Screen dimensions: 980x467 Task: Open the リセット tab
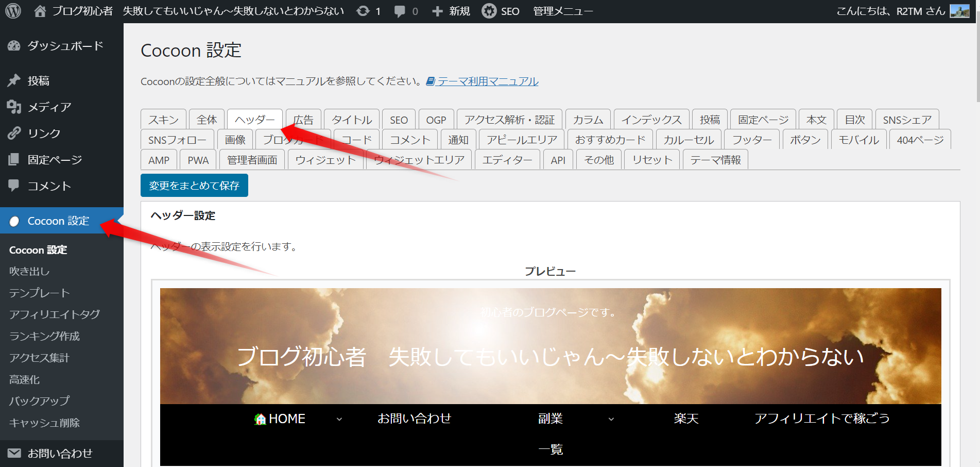tap(652, 160)
